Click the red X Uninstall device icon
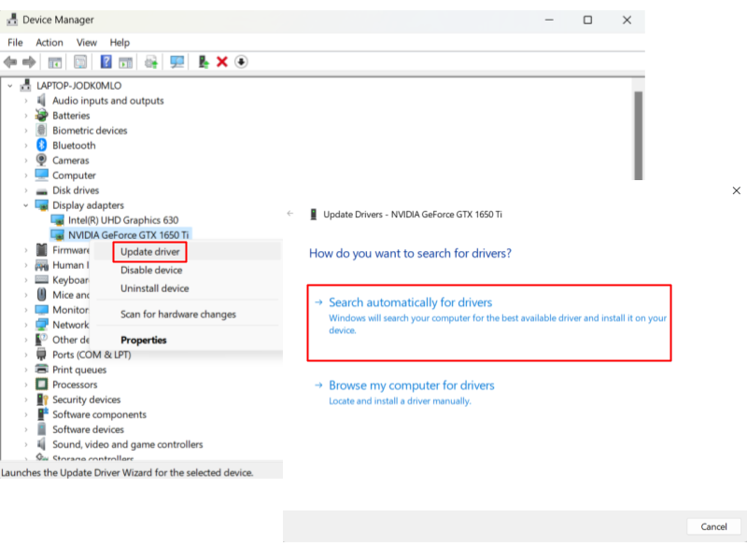 [x=222, y=62]
